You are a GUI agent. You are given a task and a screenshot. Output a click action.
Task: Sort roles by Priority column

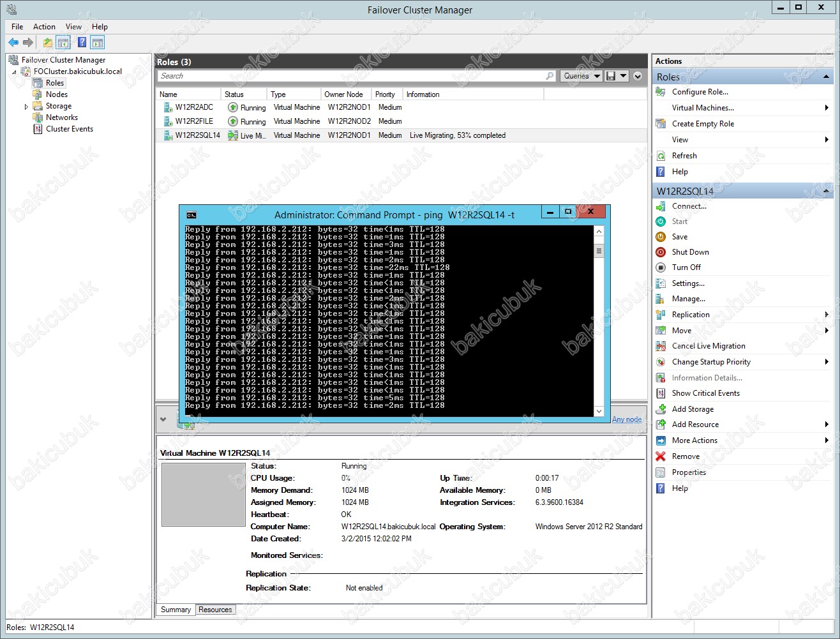tap(387, 94)
